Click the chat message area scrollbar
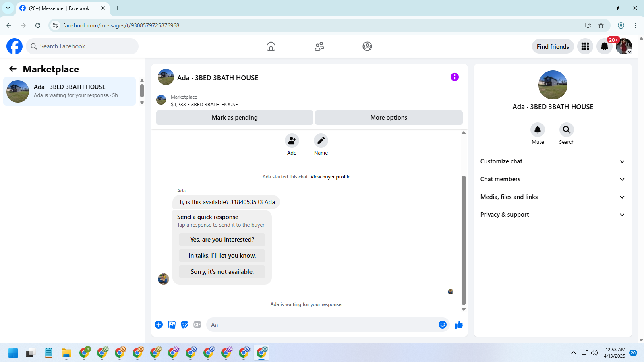 click(464, 240)
